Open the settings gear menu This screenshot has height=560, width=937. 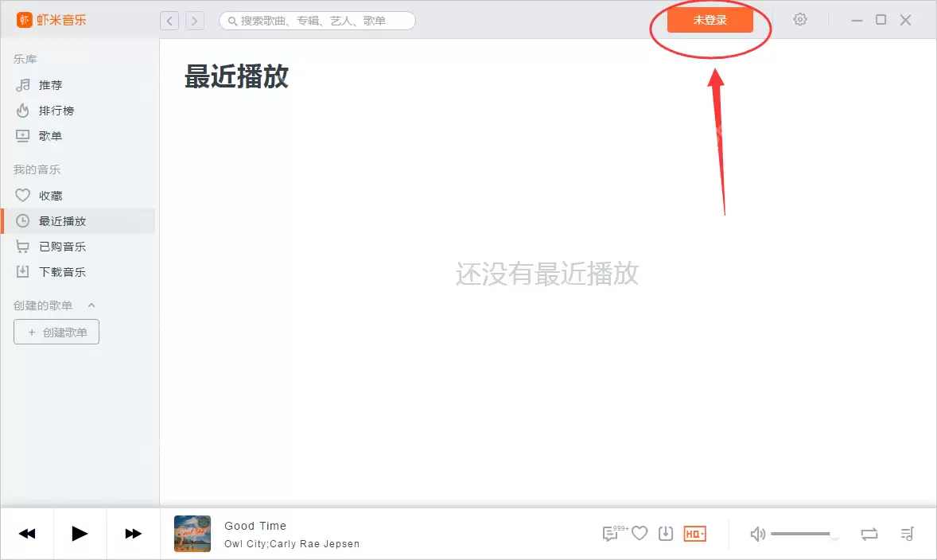pyautogui.click(x=799, y=20)
